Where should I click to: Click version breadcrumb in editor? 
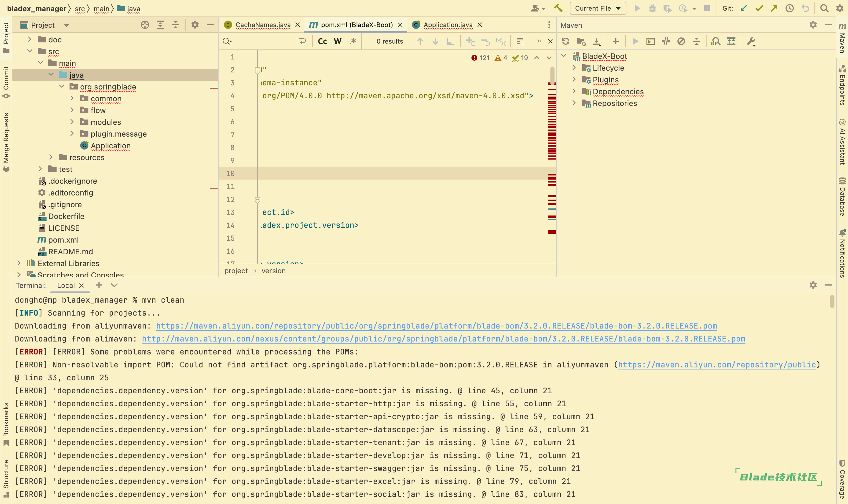[x=273, y=271]
